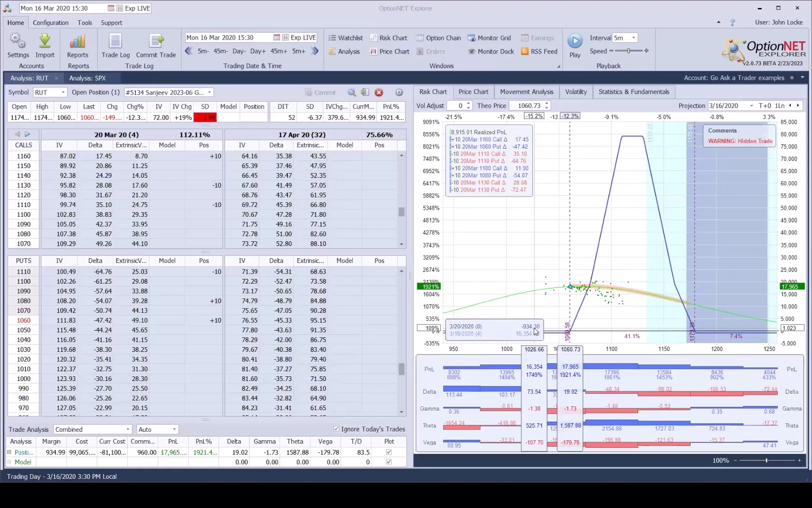The image size is (812, 508).
Task: Switch to Statistics & Fundamentals tab
Action: tap(634, 92)
